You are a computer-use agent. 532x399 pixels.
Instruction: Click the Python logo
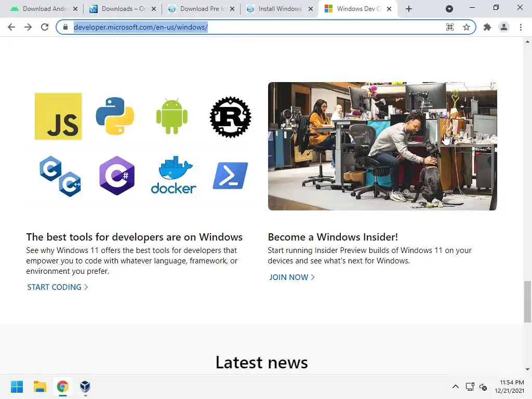(115, 116)
